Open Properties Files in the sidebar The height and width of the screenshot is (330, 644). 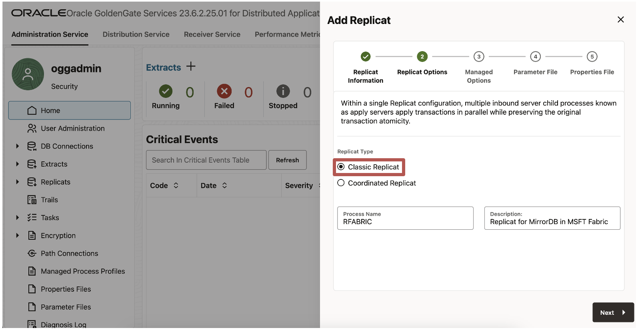pyautogui.click(x=66, y=289)
